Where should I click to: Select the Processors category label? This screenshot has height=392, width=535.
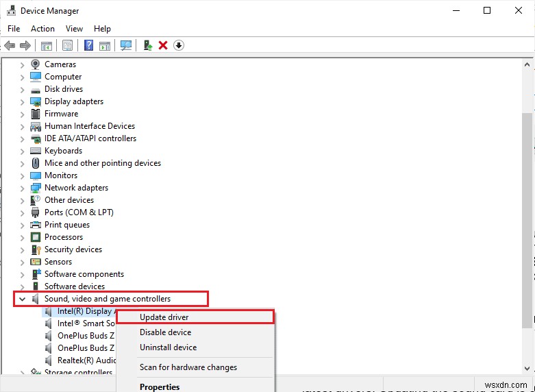(x=64, y=237)
